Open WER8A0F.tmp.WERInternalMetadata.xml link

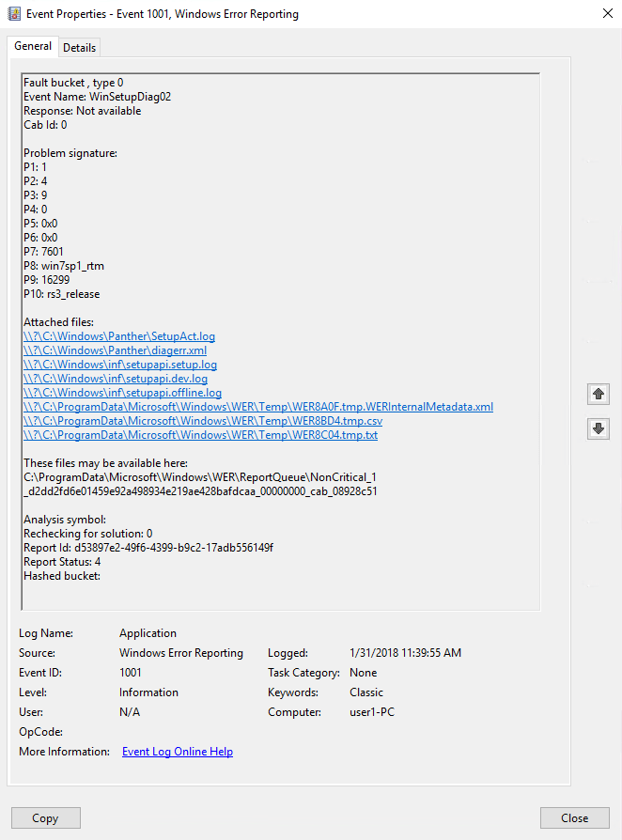click(x=258, y=407)
